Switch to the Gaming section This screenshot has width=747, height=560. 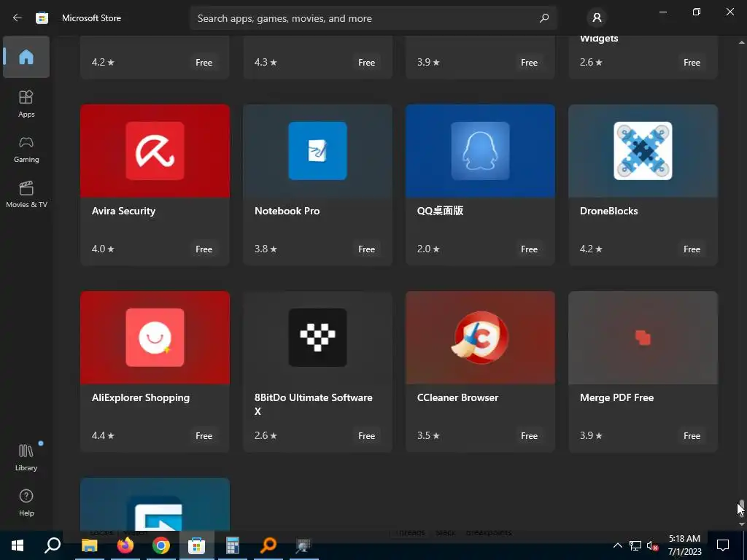pyautogui.click(x=26, y=149)
